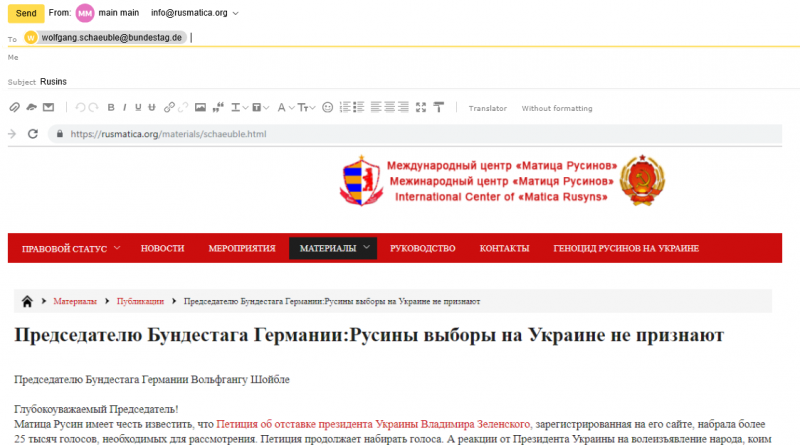Insert a bulleted list

point(359,107)
